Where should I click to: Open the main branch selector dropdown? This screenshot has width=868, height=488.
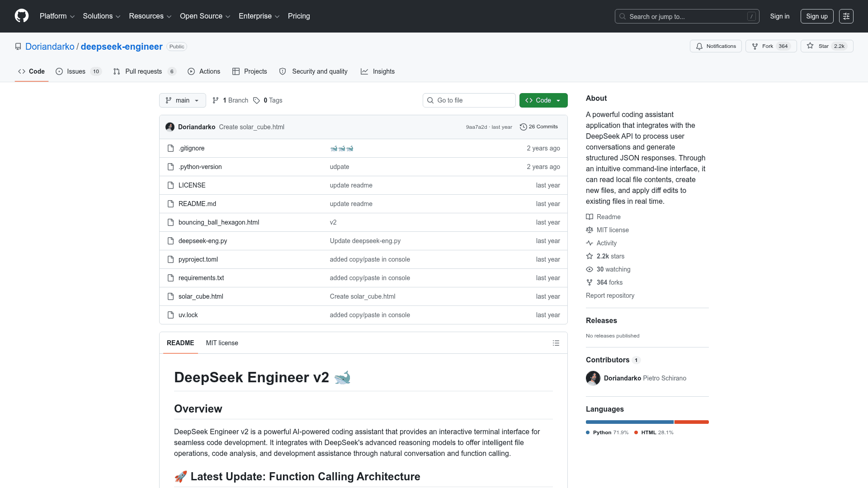pos(183,100)
